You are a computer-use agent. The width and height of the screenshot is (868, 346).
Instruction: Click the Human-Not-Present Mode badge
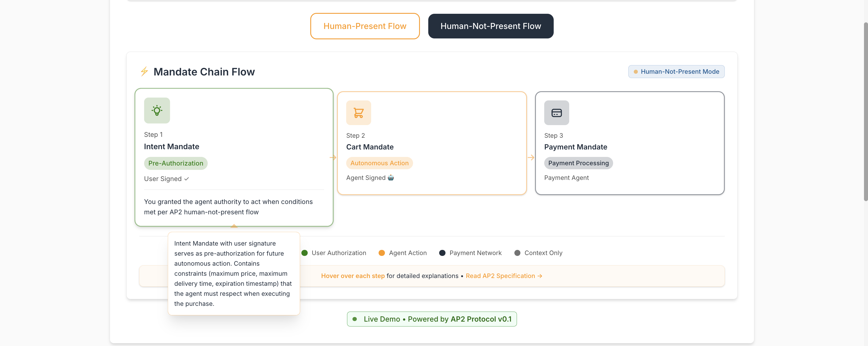click(x=676, y=71)
